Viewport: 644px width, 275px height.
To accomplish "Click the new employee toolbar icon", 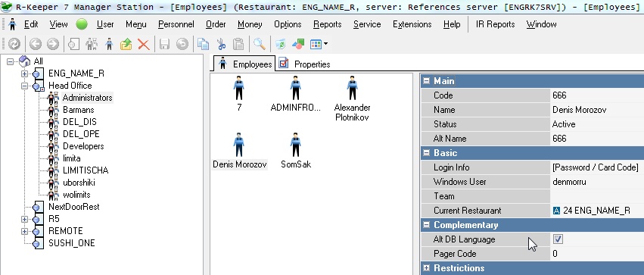I will 109,44.
